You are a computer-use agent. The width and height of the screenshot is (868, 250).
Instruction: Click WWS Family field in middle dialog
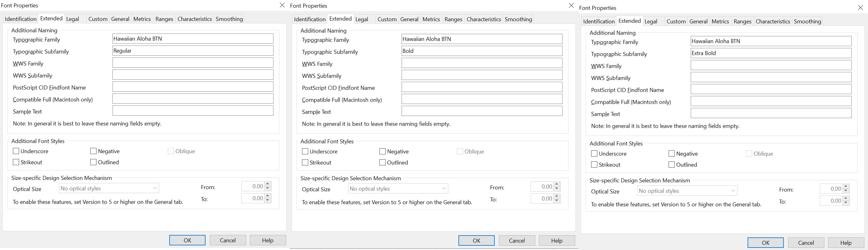482,63
